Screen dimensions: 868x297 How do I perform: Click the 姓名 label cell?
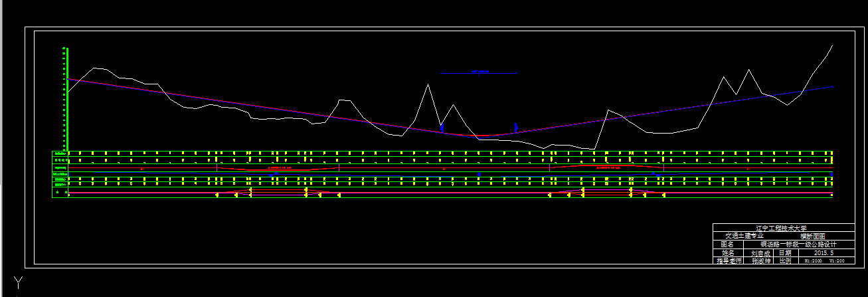727,253
